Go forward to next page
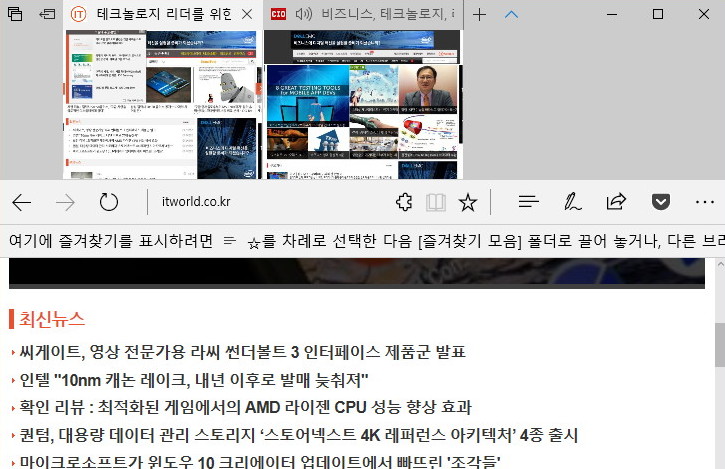This screenshot has height=469, width=725. tap(65, 202)
